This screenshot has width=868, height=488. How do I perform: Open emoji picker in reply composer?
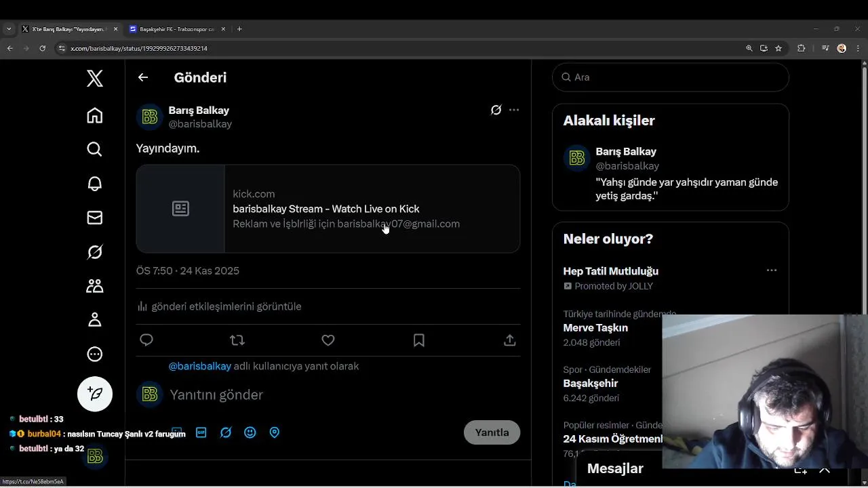pyautogui.click(x=250, y=432)
